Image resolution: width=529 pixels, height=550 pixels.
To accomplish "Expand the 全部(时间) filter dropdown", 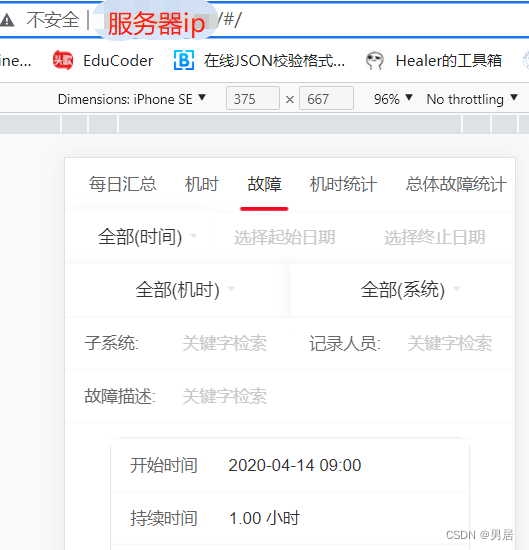I will point(147,237).
